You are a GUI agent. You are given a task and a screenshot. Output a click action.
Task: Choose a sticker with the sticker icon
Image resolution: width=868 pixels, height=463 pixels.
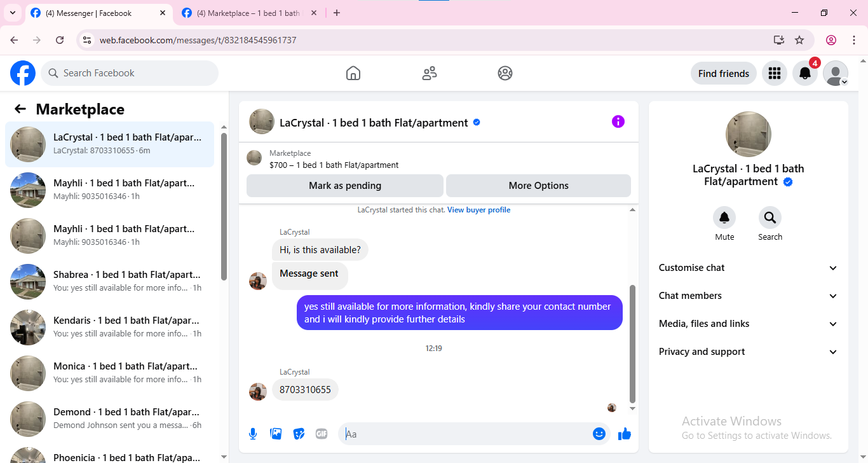299,434
